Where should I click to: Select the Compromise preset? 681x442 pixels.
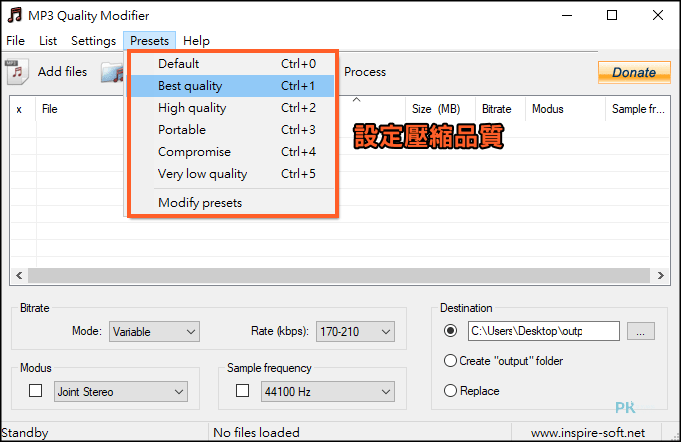tap(233, 152)
